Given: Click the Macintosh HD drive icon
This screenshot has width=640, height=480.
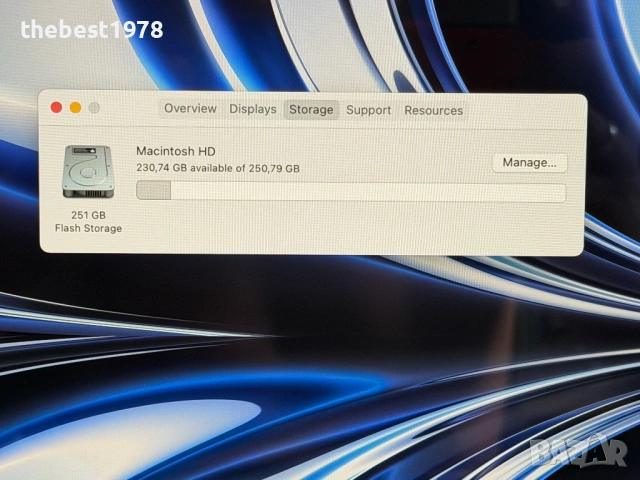Looking at the screenshot, I should tap(88, 172).
